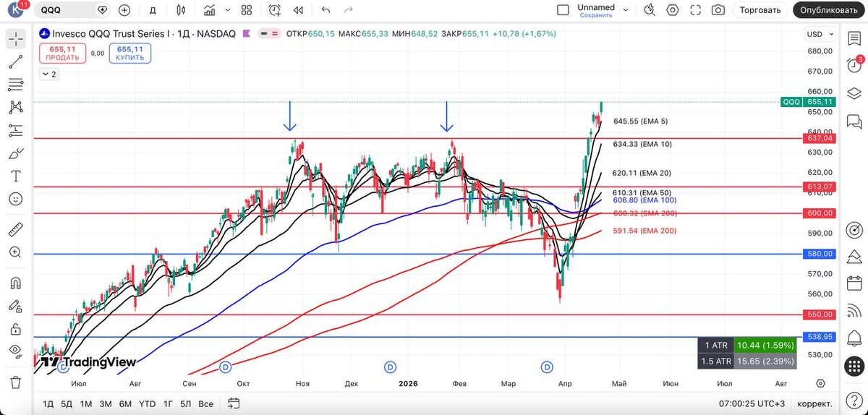Select the 6М date range

(x=125, y=403)
